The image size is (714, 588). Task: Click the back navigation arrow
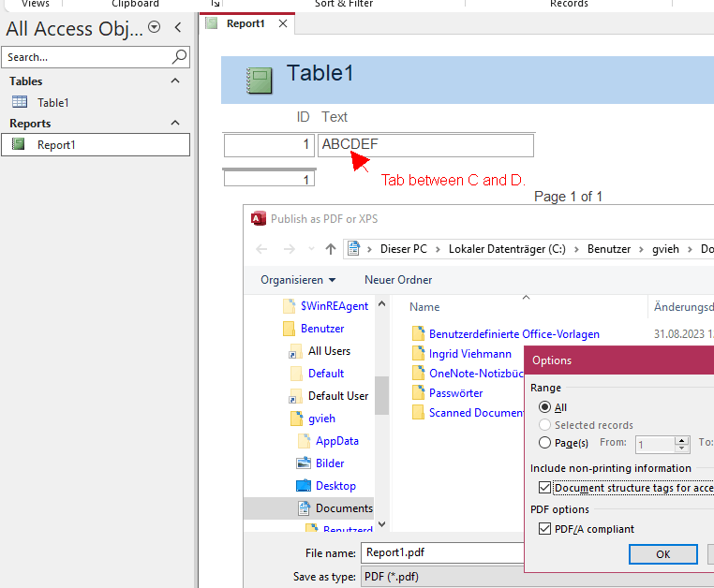pyautogui.click(x=261, y=249)
